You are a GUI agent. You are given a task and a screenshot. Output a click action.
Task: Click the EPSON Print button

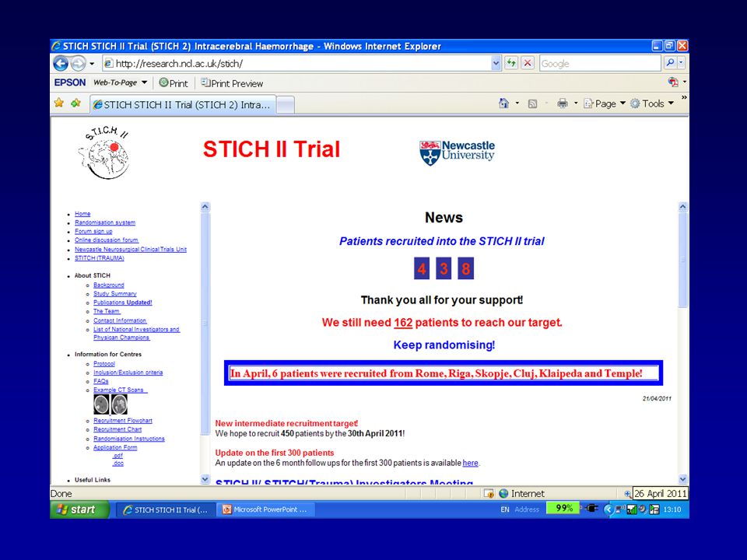(x=174, y=83)
